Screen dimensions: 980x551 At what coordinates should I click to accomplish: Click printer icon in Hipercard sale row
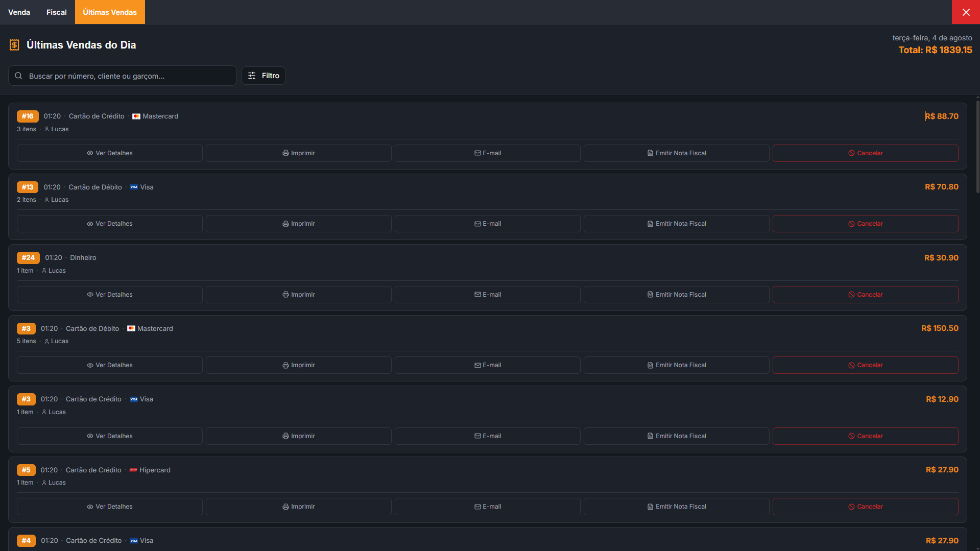point(285,507)
